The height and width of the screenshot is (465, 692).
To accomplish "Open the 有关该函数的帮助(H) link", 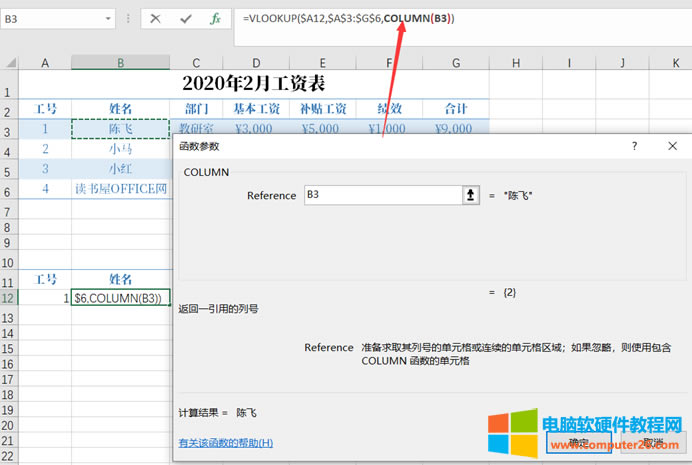I will click(225, 442).
